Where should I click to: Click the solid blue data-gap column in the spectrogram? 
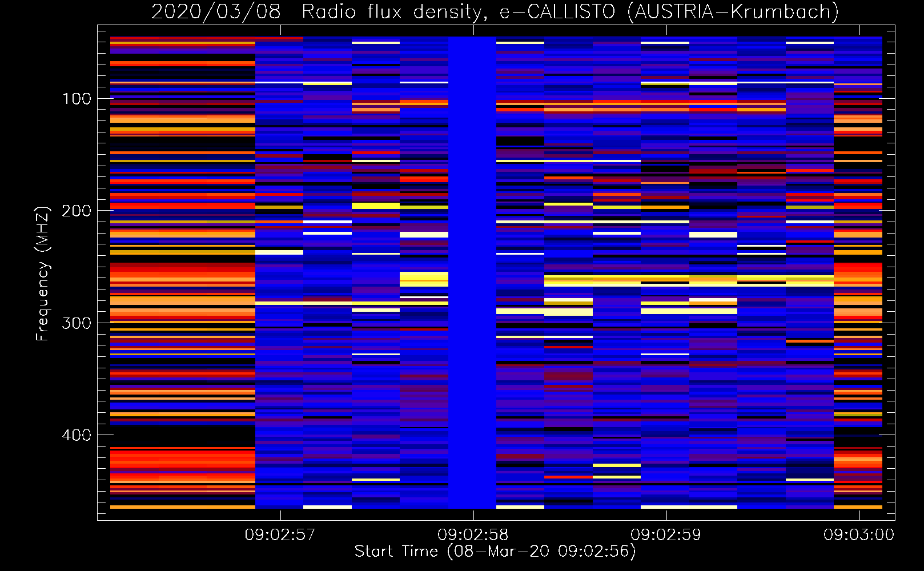point(472,272)
